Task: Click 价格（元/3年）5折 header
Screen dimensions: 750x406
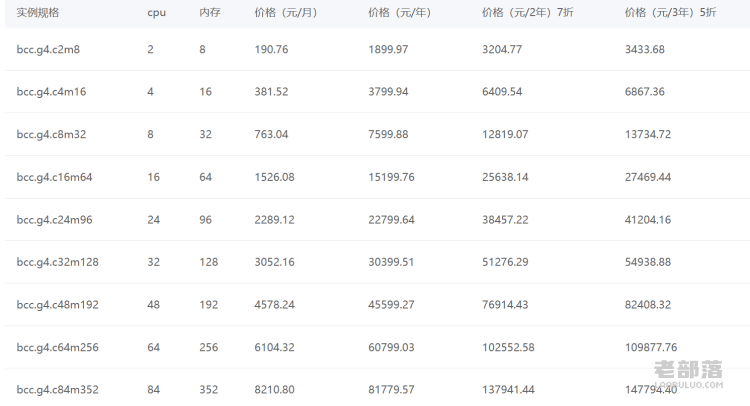Action: [670, 12]
